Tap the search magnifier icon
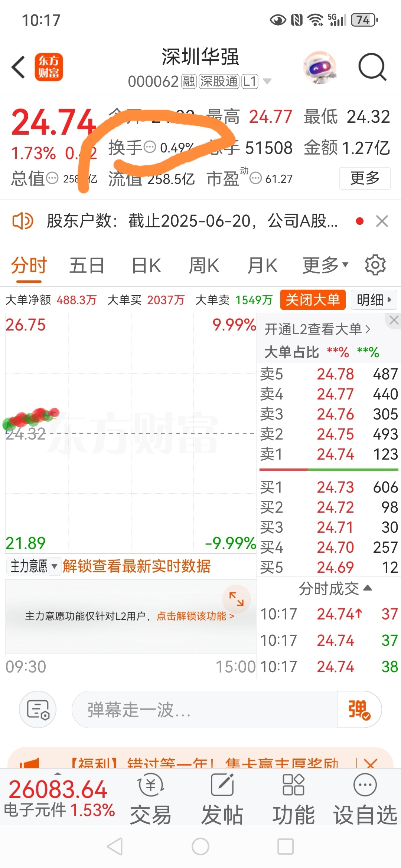This screenshot has height=868, width=401. [x=372, y=67]
